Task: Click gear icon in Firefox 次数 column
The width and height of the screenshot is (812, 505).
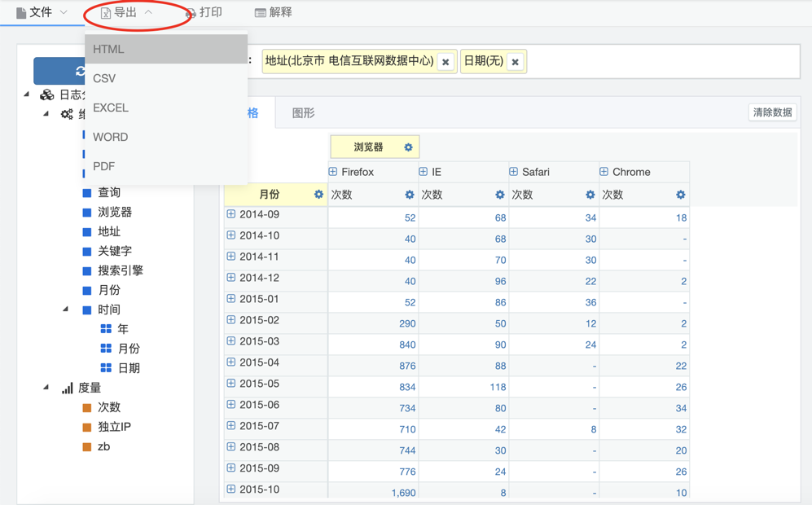Action: click(x=409, y=195)
